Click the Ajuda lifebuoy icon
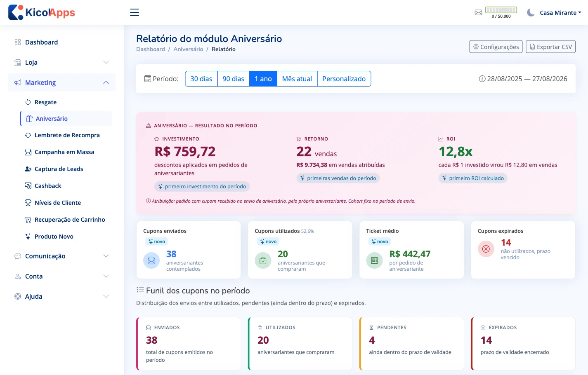The width and height of the screenshot is (588, 375). click(18, 296)
